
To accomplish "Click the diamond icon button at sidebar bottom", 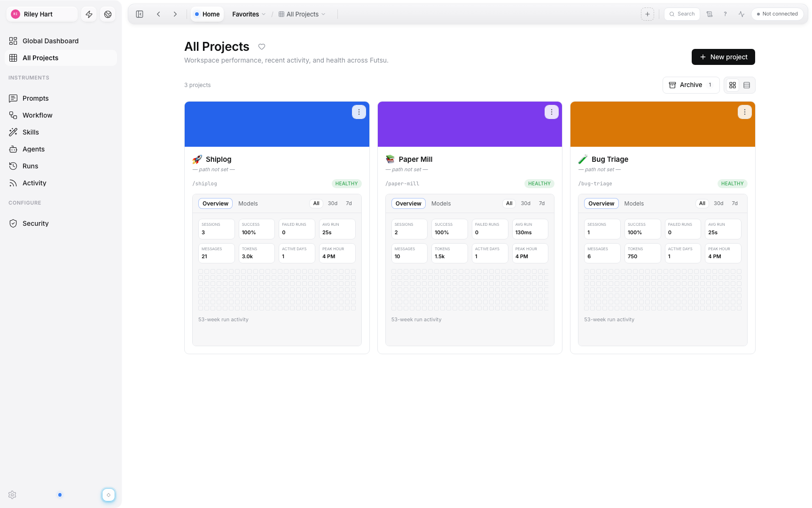I will [109, 495].
